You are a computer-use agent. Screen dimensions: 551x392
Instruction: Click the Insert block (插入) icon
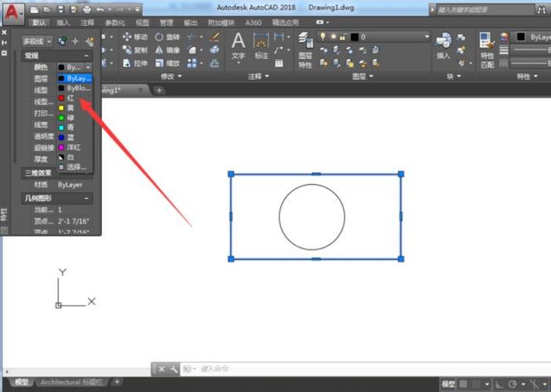click(443, 45)
